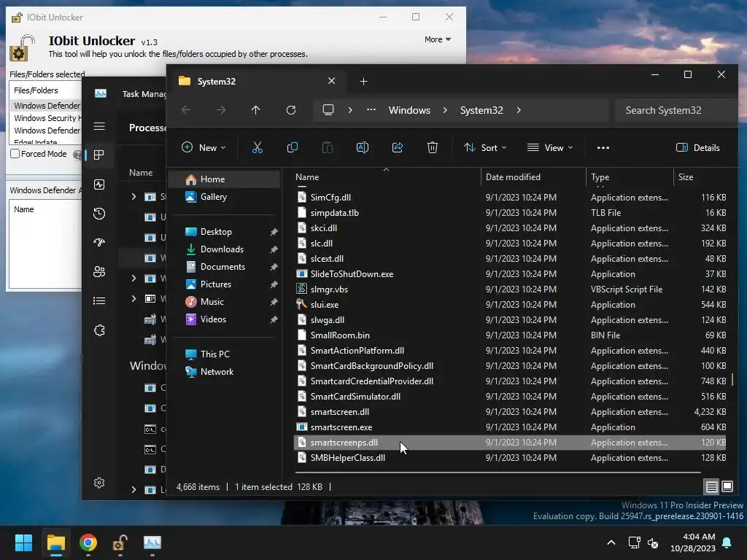Close the System32 tab
Image resolution: width=747 pixels, height=560 pixels.
[x=332, y=81]
